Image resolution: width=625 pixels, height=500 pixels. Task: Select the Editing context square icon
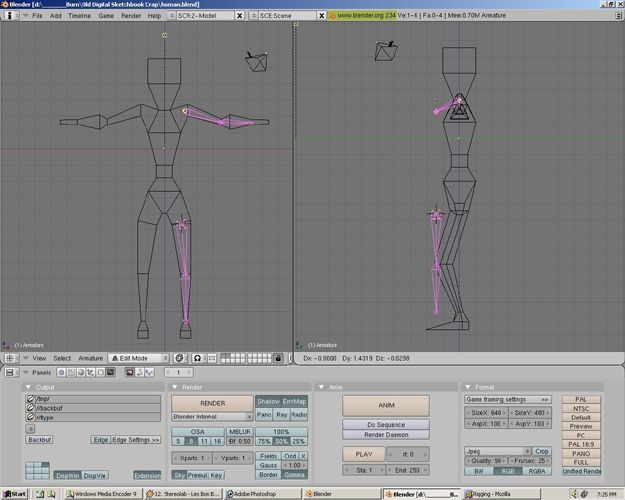100,372
